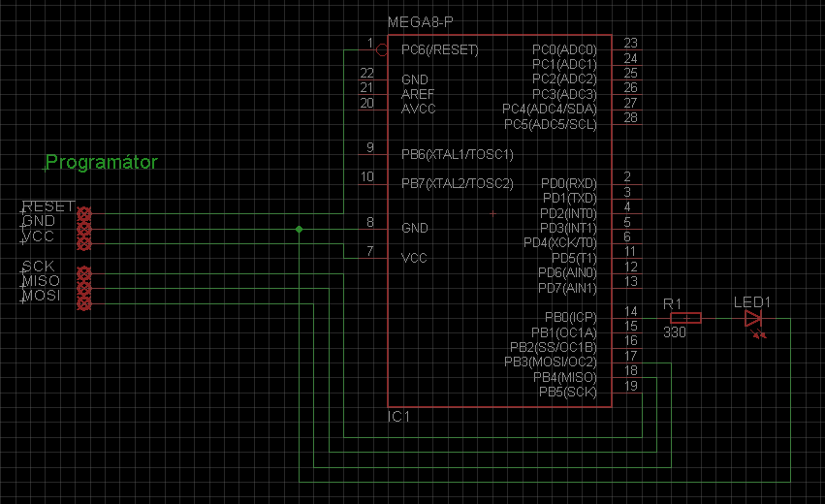
Task: Click the PC6(/RESET) pin label
Action: (x=440, y=49)
